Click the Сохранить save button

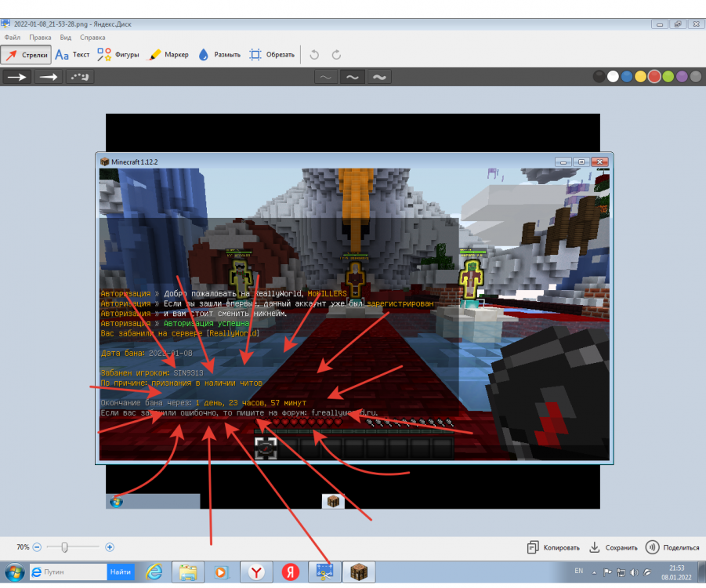coord(614,547)
